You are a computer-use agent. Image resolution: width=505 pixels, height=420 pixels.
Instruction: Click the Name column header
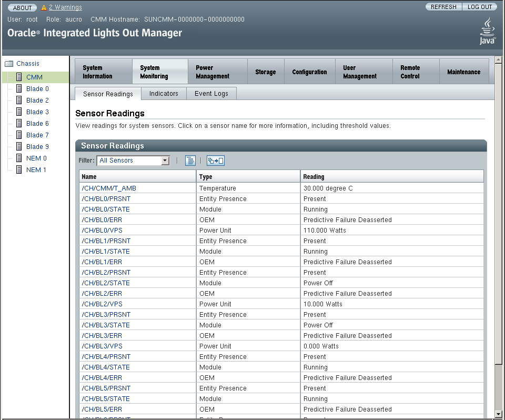[137, 177]
